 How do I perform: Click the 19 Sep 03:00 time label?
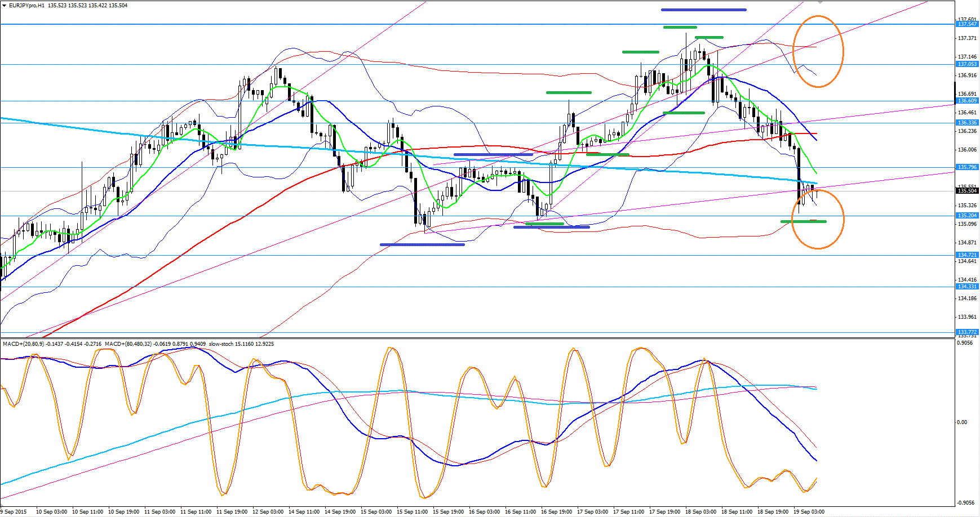click(809, 512)
